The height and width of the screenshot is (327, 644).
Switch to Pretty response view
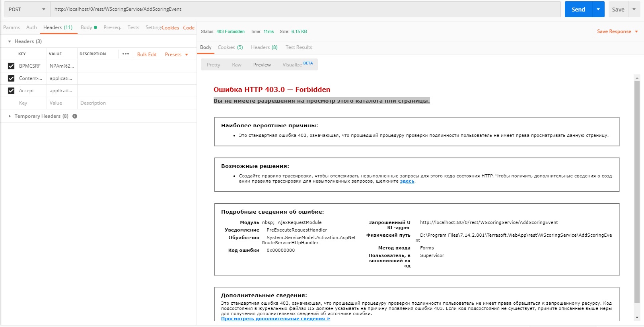click(x=213, y=65)
